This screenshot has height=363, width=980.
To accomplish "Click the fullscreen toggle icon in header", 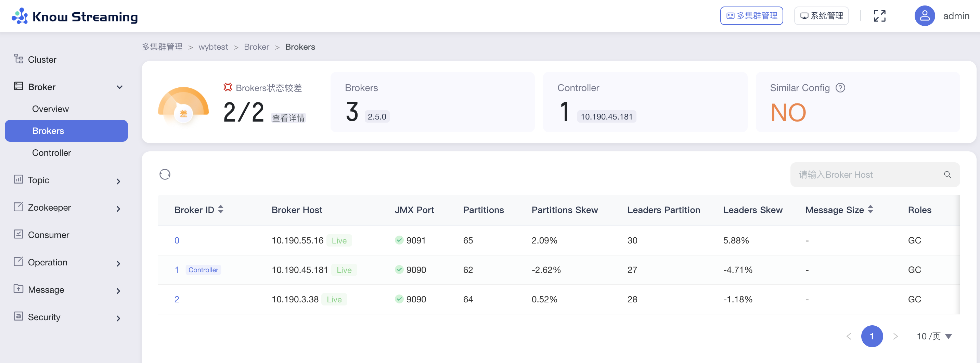I will pos(879,16).
